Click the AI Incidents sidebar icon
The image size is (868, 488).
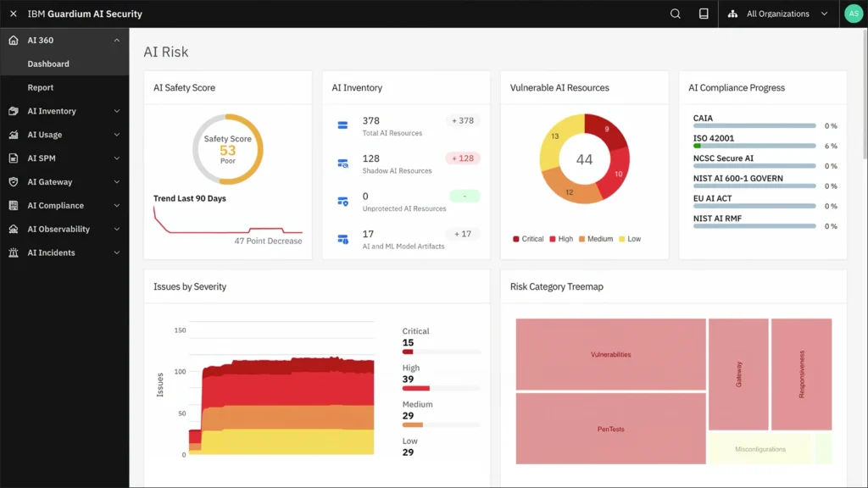(14, 252)
